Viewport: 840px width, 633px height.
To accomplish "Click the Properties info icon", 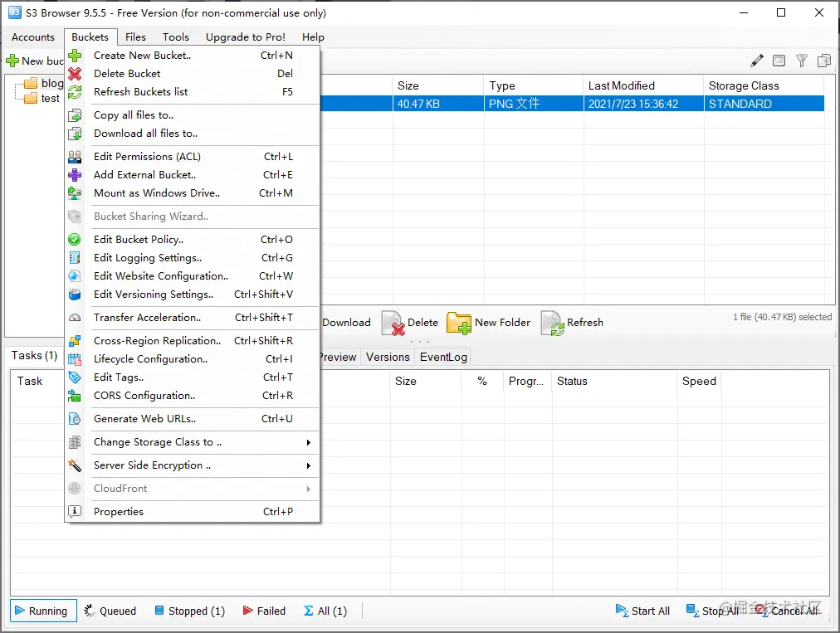I will pyautogui.click(x=75, y=511).
